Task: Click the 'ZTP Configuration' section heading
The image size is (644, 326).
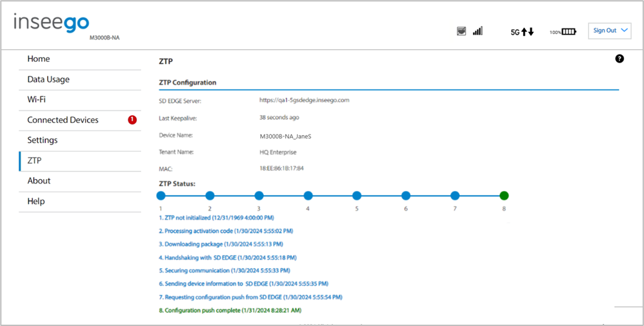Action: click(187, 82)
